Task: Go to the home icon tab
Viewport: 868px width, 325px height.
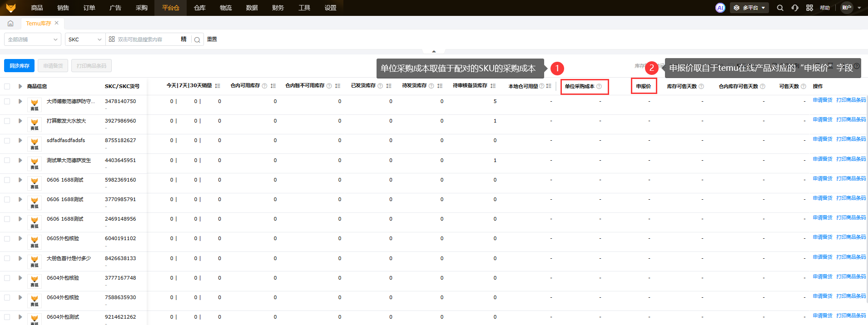Action: pyautogui.click(x=10, y=23)
